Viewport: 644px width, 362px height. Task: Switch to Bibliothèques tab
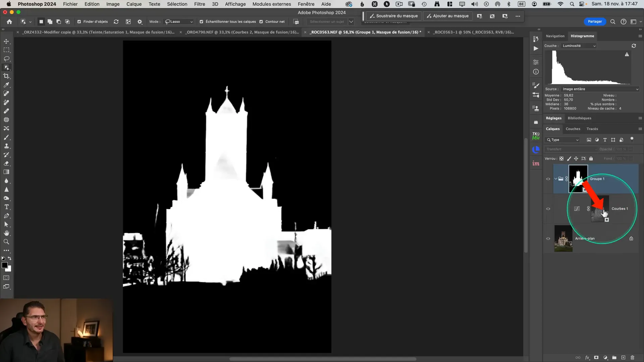click(x=579, y=118)
